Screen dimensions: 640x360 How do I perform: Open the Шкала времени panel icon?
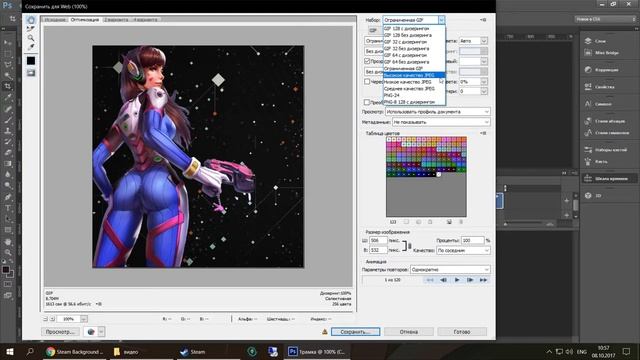click(x=588, y=178)
